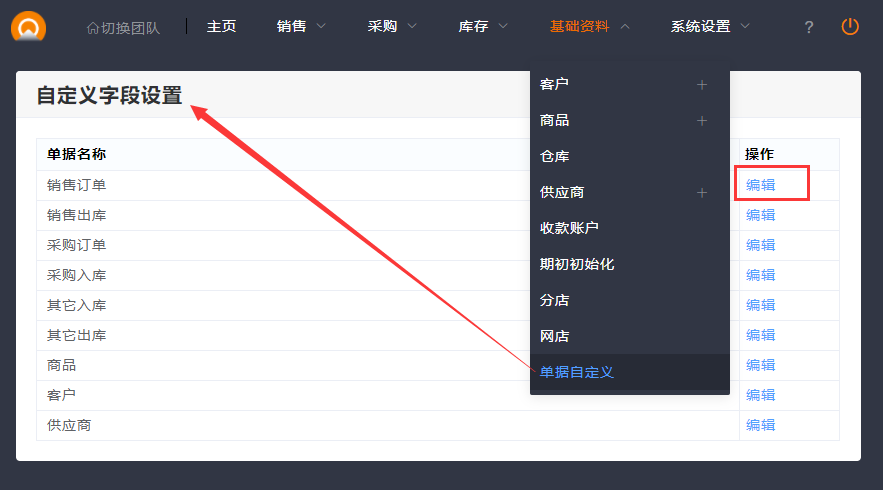Click the plus icon beside 客户
This screenshot has width=883, height=490.
[x=702, y=85]
